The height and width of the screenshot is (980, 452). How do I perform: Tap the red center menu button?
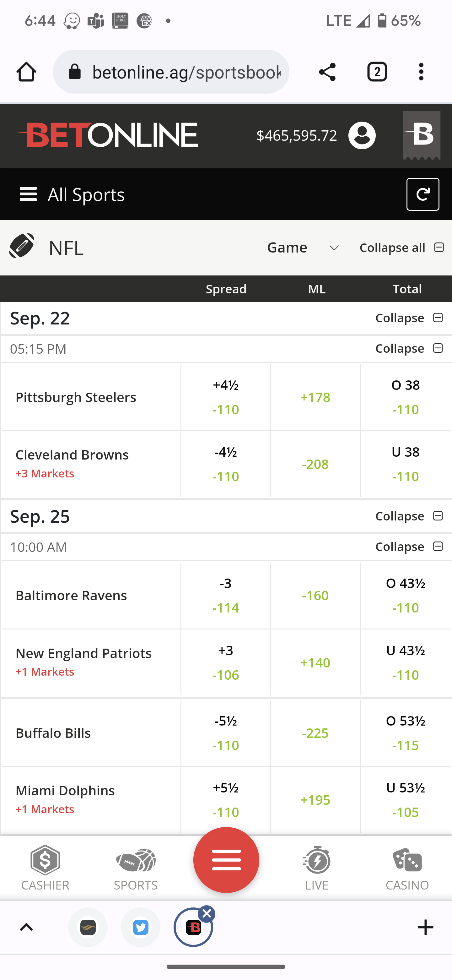[x=226, y=860]
